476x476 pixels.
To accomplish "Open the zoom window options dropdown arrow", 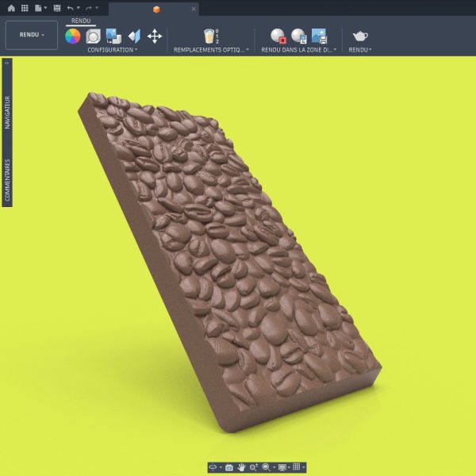I will (274, 467).
